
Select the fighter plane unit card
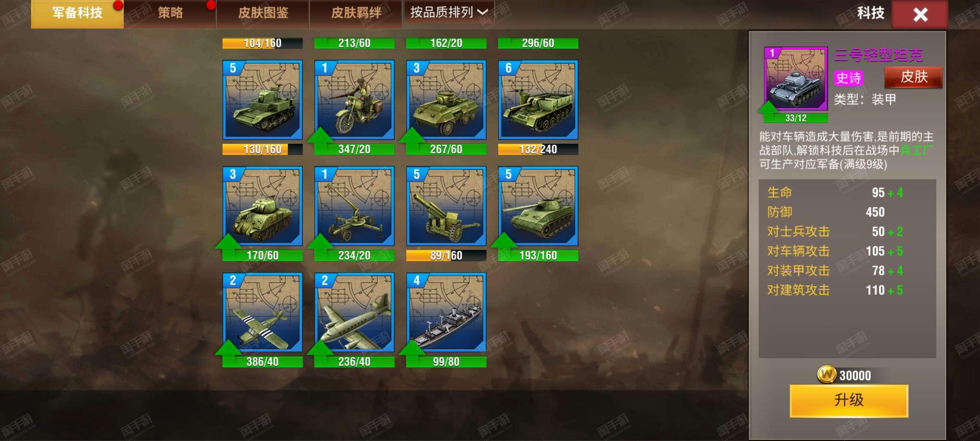[x=263, y=312]
